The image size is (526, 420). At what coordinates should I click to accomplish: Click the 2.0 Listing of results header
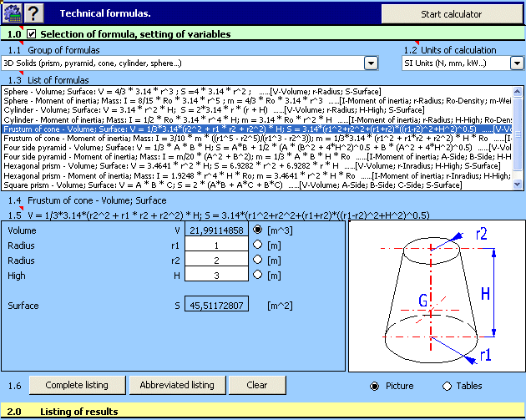(262, 412)
